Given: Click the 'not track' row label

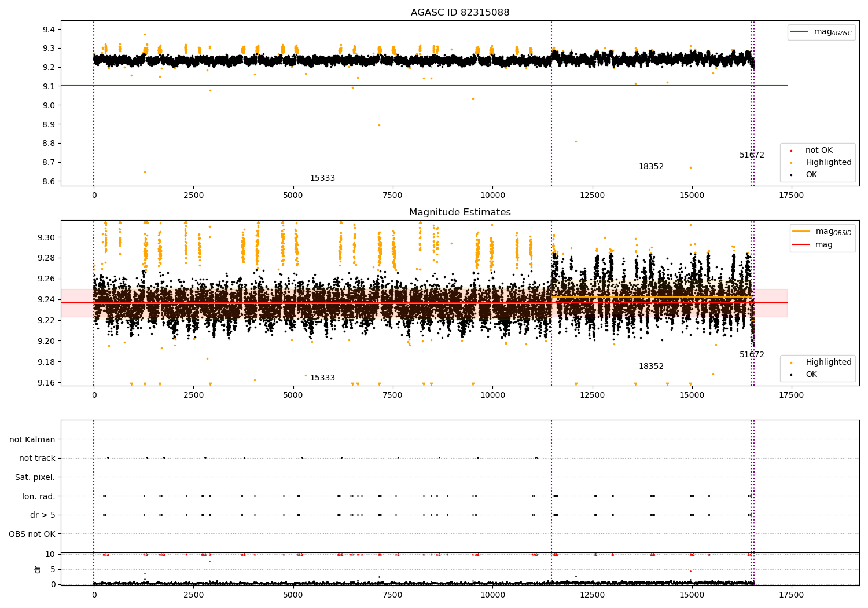Looking at the screenshot, I should click(37, 459).
